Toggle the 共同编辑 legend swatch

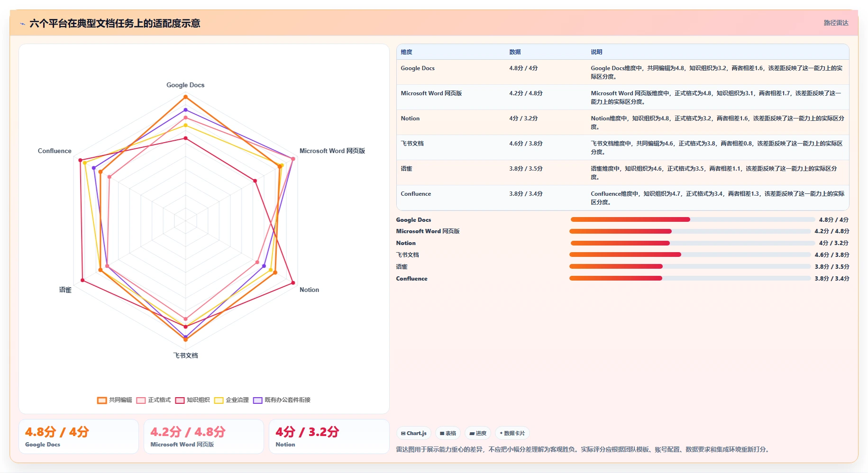[x=102, y=400]
